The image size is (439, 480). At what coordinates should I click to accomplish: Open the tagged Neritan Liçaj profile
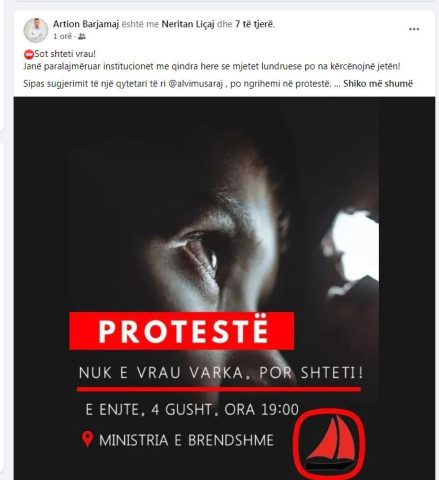click(188, 24)
